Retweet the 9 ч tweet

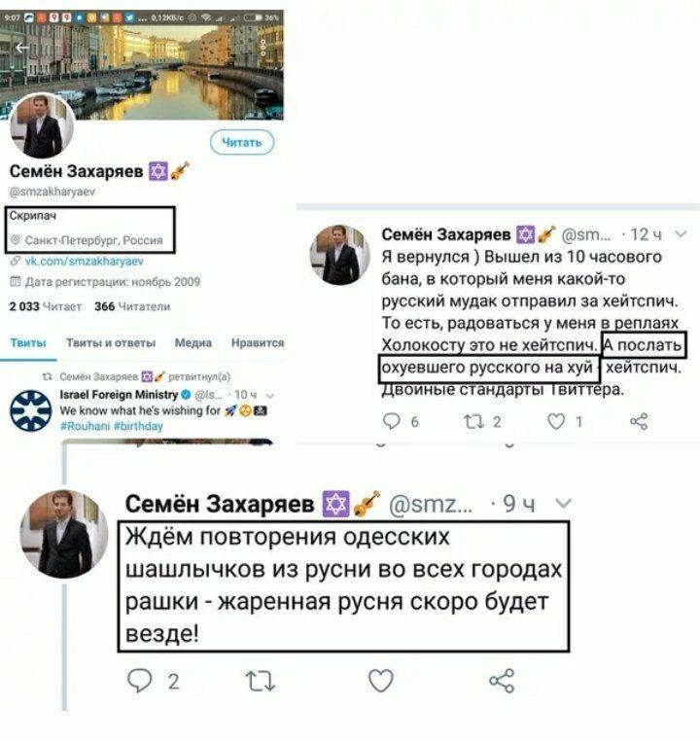tap(261, 681)
